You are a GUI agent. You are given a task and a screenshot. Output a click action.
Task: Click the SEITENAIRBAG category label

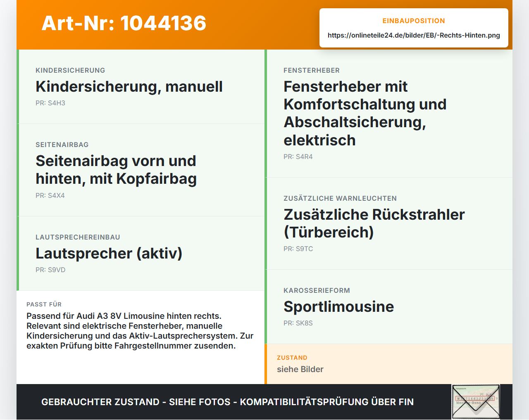pos(62,145)
